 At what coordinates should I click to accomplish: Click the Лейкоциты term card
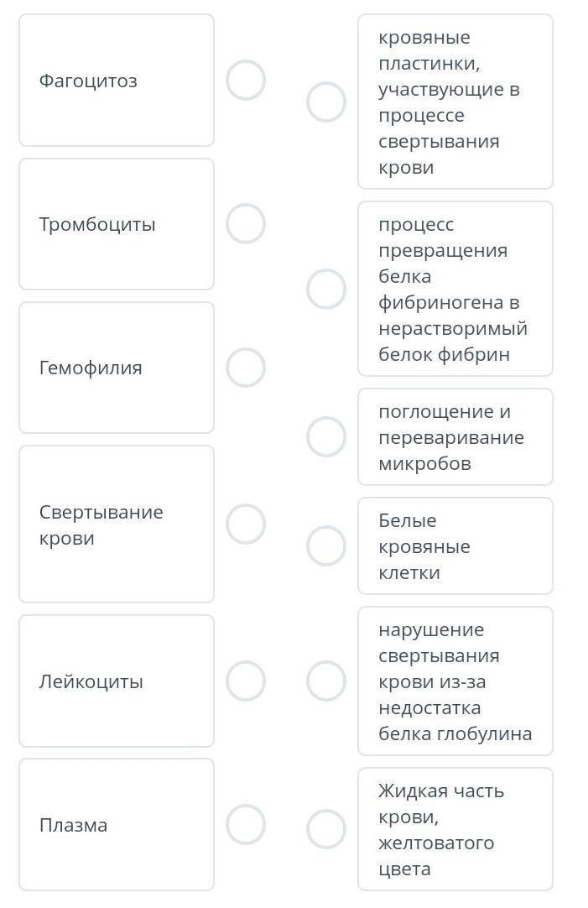click(117, 681)
